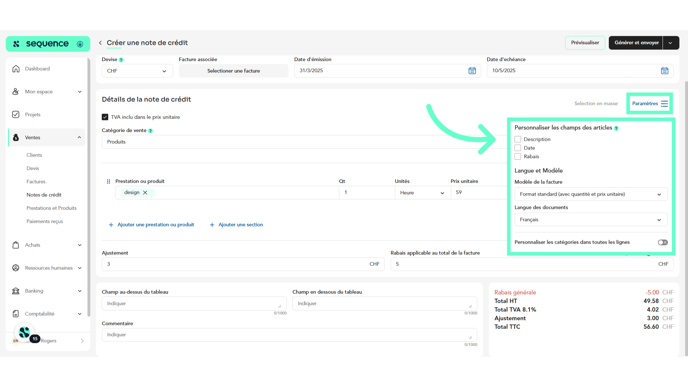
Task: Click plus icon for Ajouter une section
Action: tap(212, 225)
